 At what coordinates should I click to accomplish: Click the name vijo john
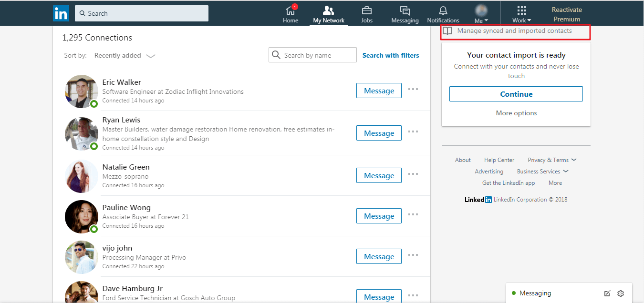(117, 248)
